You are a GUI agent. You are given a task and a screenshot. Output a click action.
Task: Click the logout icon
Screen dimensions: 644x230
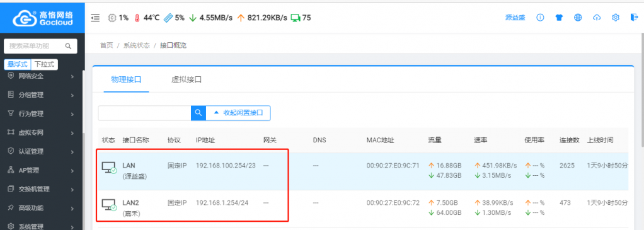pos(634,18)
